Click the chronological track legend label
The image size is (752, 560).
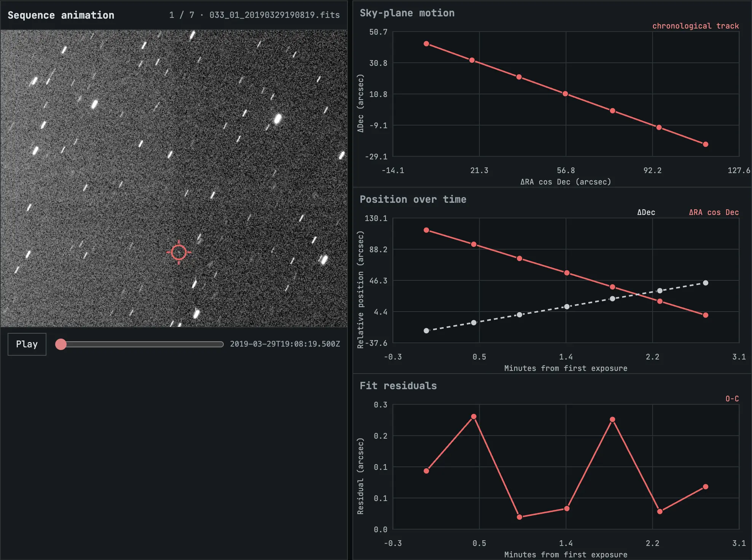pos(696,26)
